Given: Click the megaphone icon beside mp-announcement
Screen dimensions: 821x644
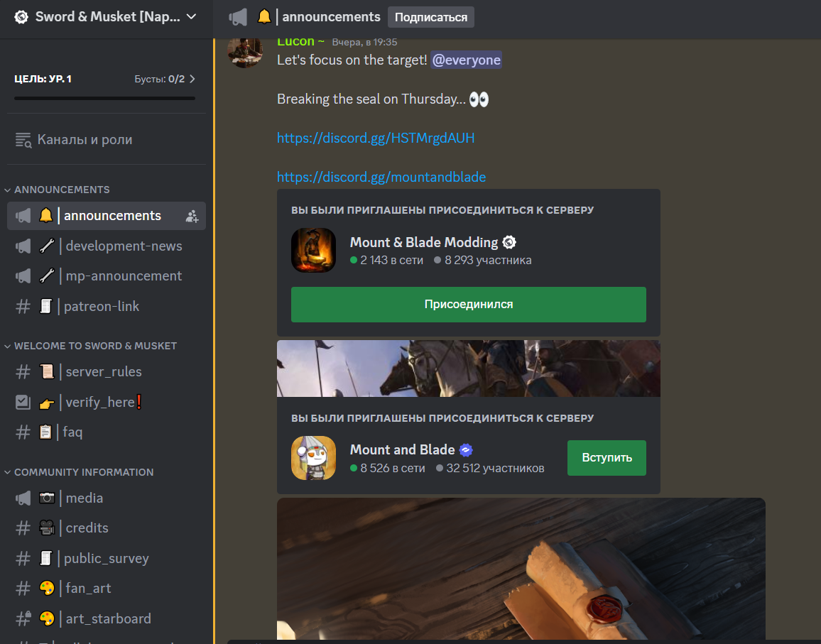Looking at the screenshot, I should tap(23, 276).
